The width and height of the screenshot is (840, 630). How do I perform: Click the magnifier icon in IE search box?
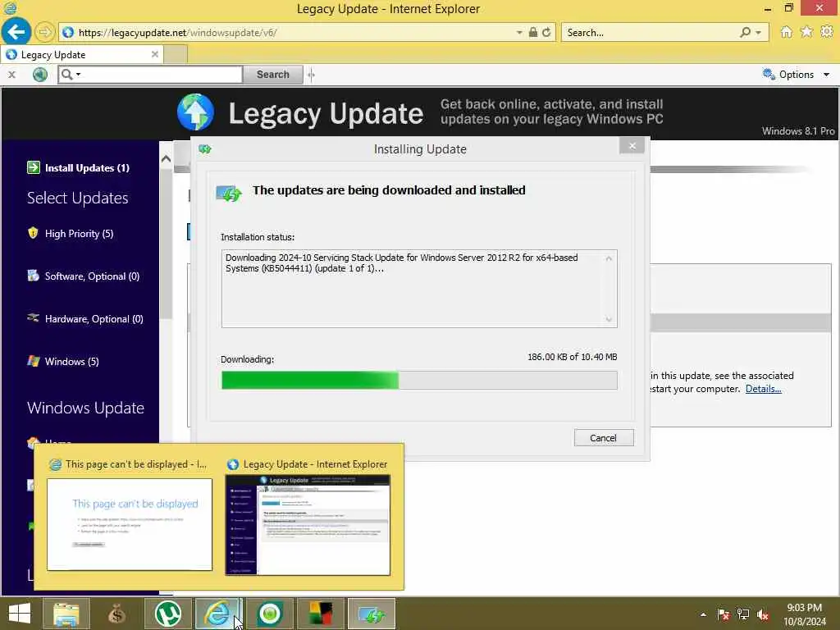745,32
